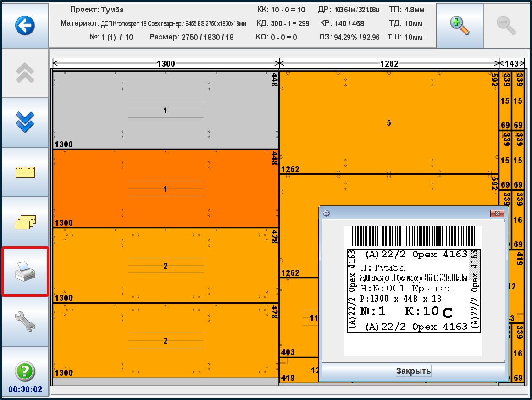This screenshot has width=532, height=400.
Task: Click the gear icon in label dialog
Action: coord(327,213)
